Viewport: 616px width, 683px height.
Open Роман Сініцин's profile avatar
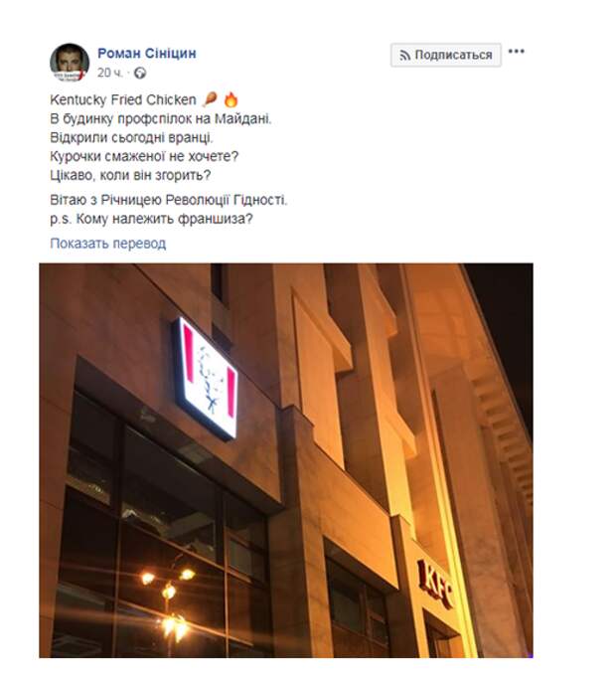coord(70,62)
